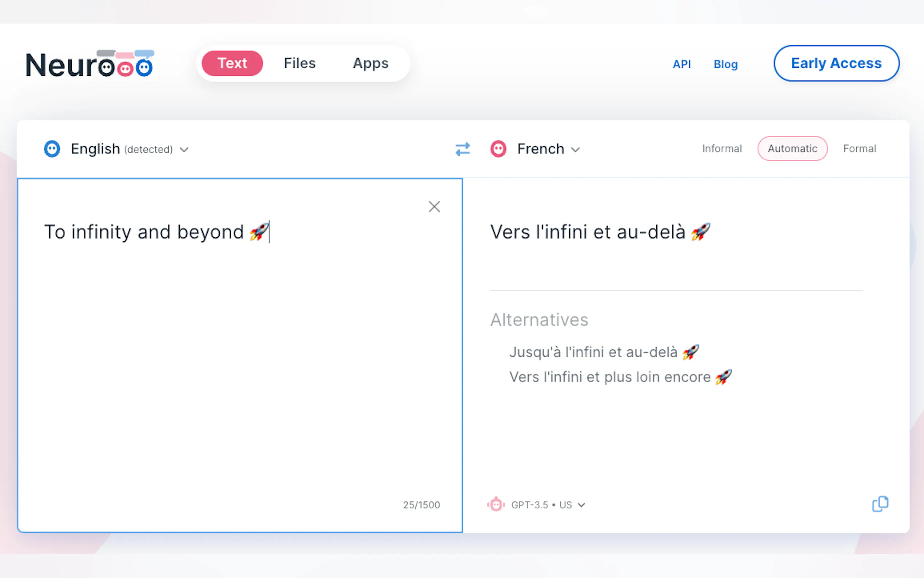Viewport: 924px width, 578px height.
Task: Switch to the Files tab
Action: (299, 63)
